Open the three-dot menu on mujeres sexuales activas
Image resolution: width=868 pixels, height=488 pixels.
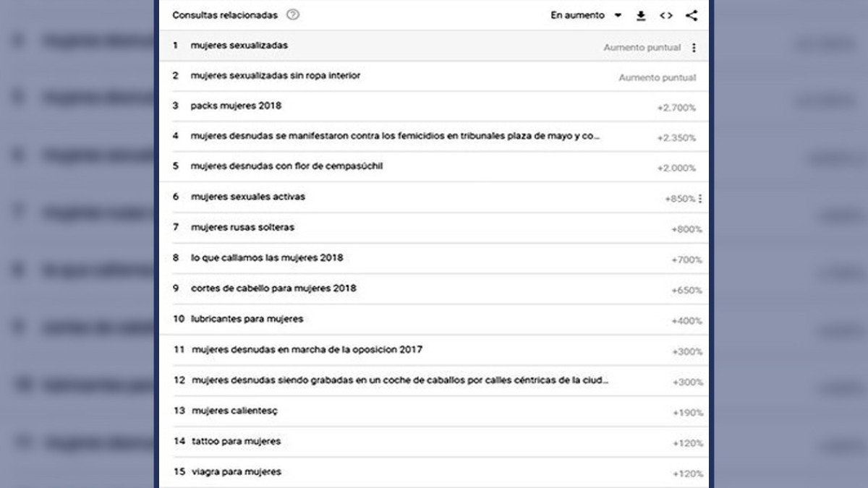pyautogui.click(x=700, y=197)
